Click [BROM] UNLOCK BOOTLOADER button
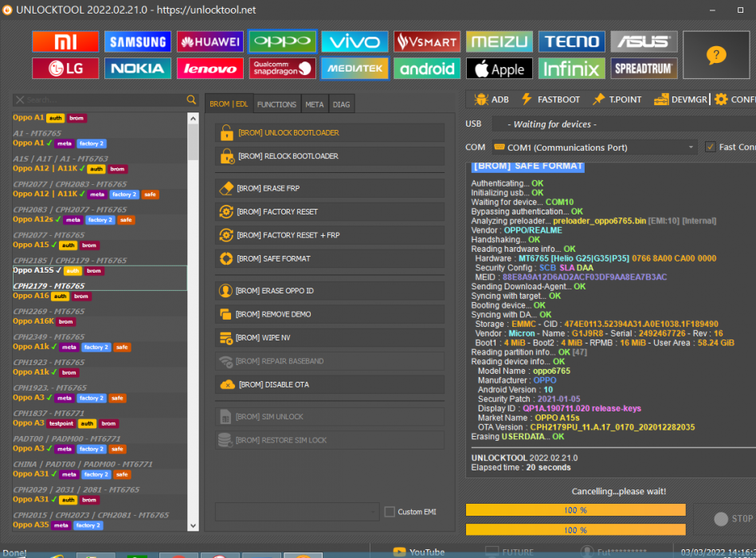This screenshot has width=756, height=558. [x=330, y=132]
